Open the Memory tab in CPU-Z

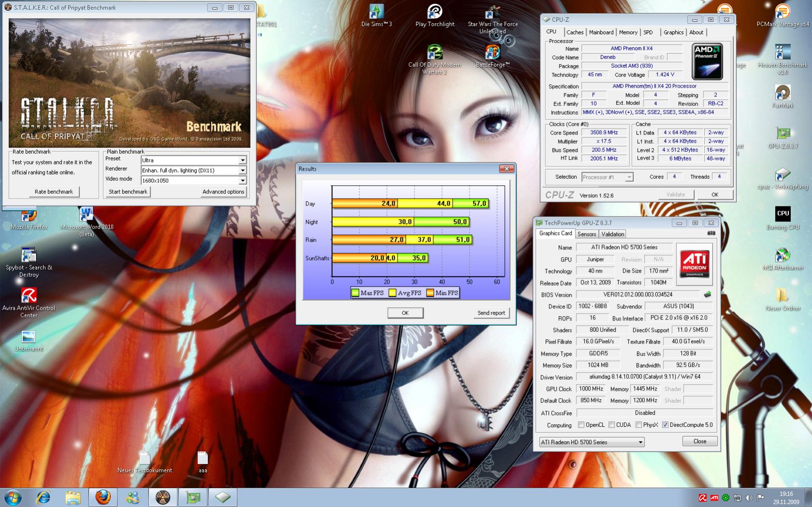(628, 32)
